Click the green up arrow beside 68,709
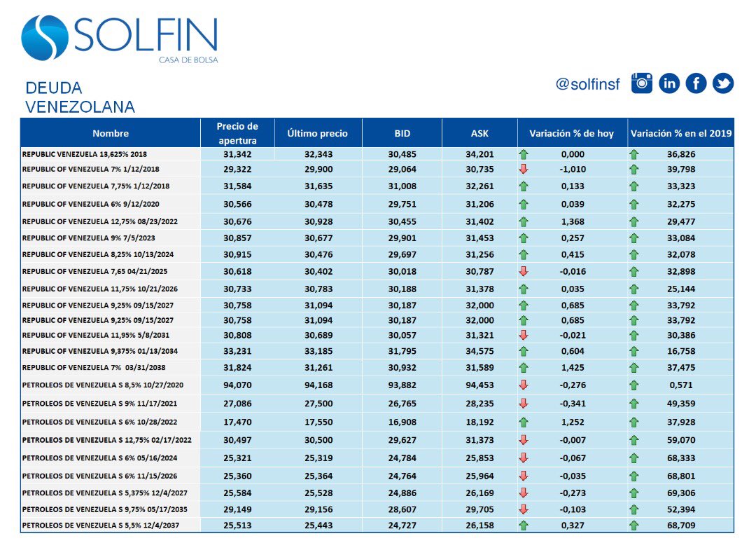This screenshot has width=756, height=550. point(634,525)
